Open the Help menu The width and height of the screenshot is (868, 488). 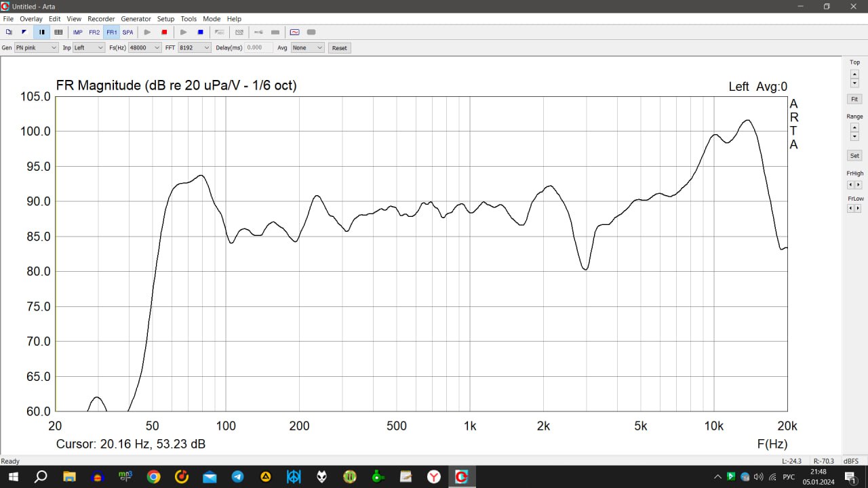click(x=234, y=19)
